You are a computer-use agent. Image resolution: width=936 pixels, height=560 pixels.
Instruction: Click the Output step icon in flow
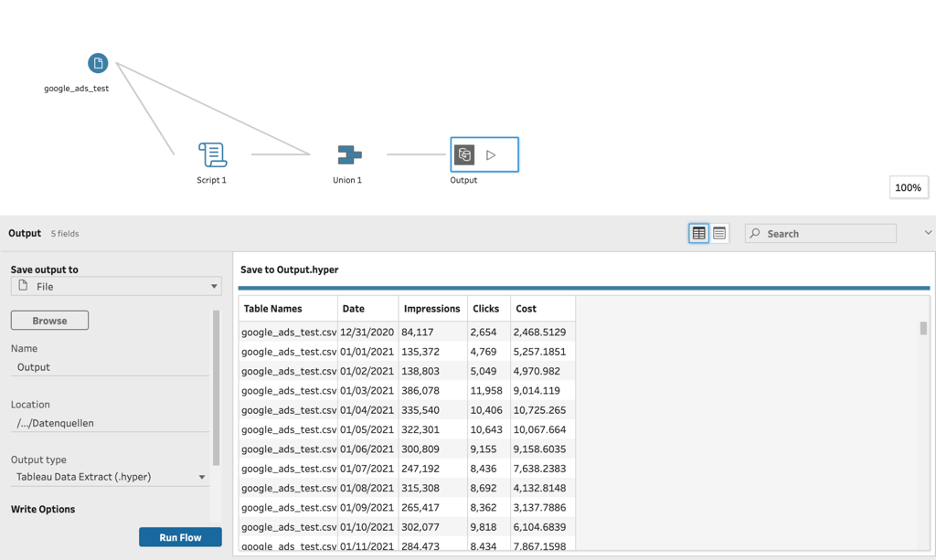(464, 154)
